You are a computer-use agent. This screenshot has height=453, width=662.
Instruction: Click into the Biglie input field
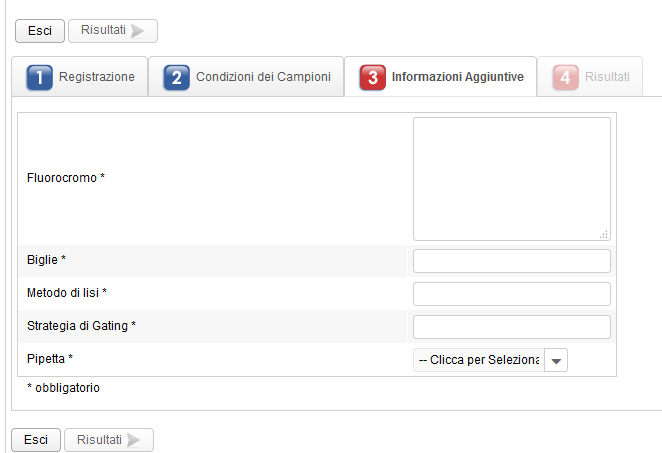(511, 261)
